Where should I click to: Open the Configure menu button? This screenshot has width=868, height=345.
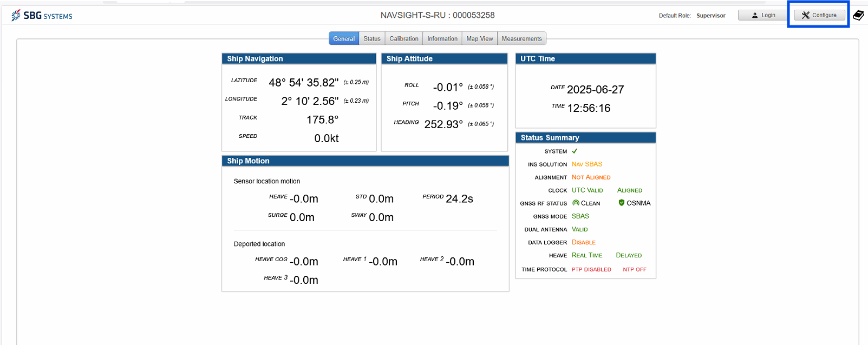tap(819, 15)
